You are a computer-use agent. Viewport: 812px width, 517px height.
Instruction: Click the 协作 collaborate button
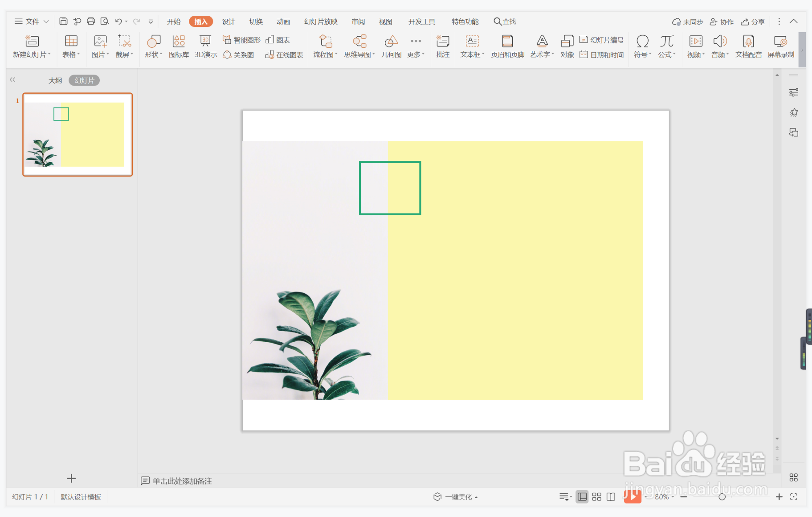click(x=722, y=22)
